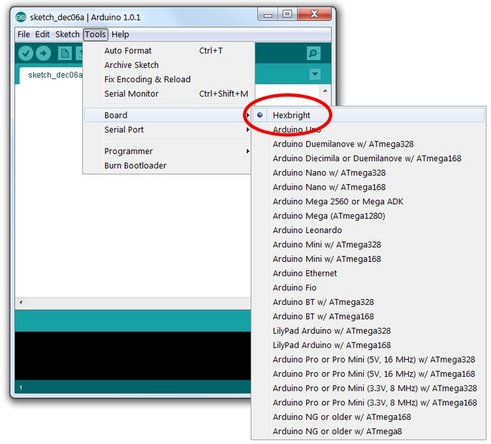The width and height of the screenshot is (491, 444).
Task: Select Board menu entry
Action: [168, 115]
